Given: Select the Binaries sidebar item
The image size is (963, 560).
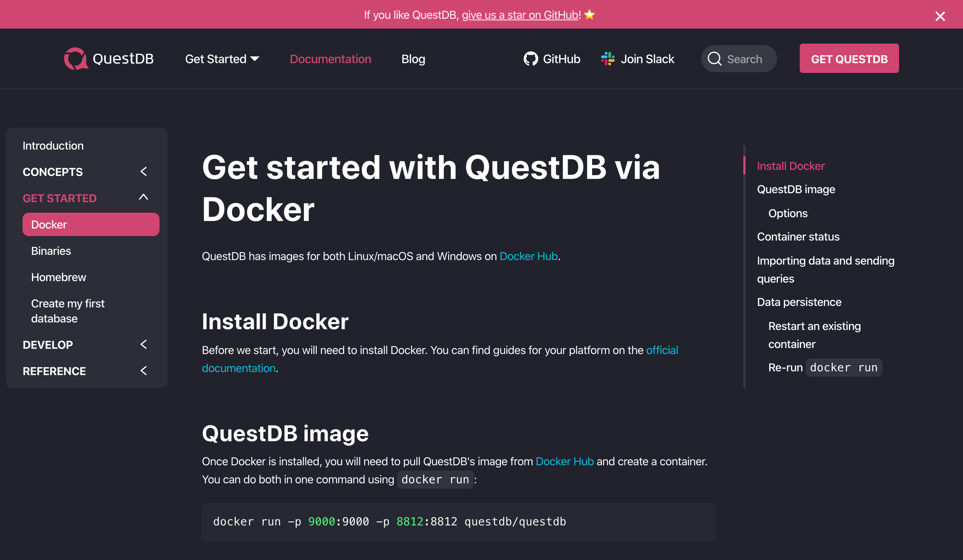Looking at the screenshot, I should 51,251.
